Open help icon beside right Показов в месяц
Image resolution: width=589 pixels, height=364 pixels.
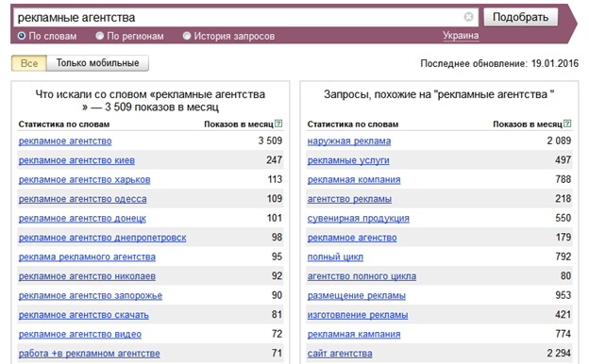(x=567, y=124)
